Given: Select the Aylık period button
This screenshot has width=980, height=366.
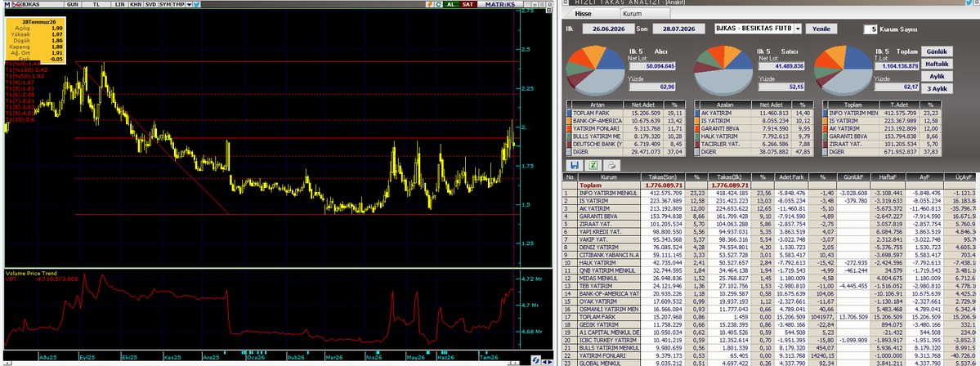Looking at the screenshot, I should pyautogui.click(x=937, y=76).
